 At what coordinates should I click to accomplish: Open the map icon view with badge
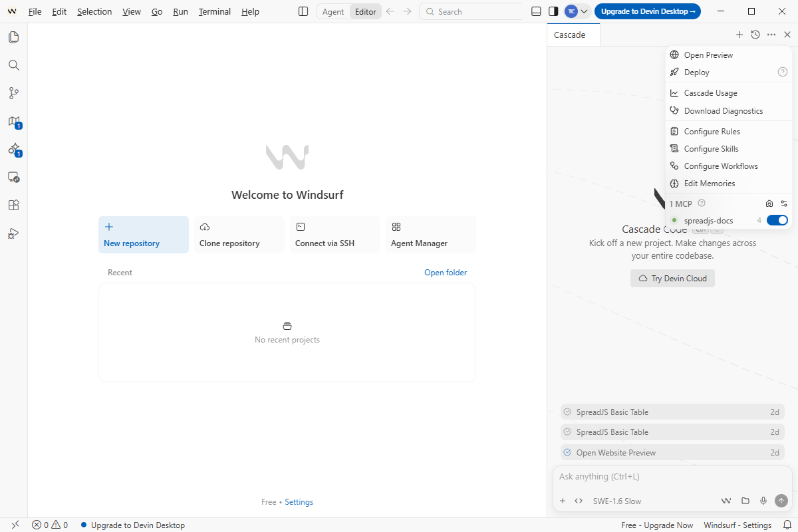14,122
